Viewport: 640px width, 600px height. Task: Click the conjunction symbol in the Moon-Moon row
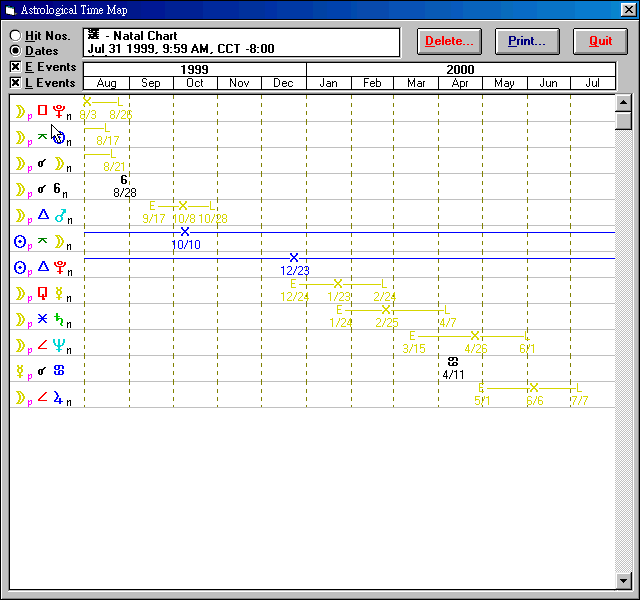click(43, 163)
